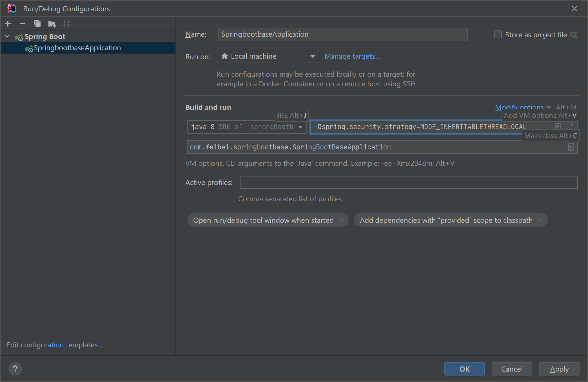588x382 pixels.
Task: Open help with question mark button
Action: tap(15, 369)
